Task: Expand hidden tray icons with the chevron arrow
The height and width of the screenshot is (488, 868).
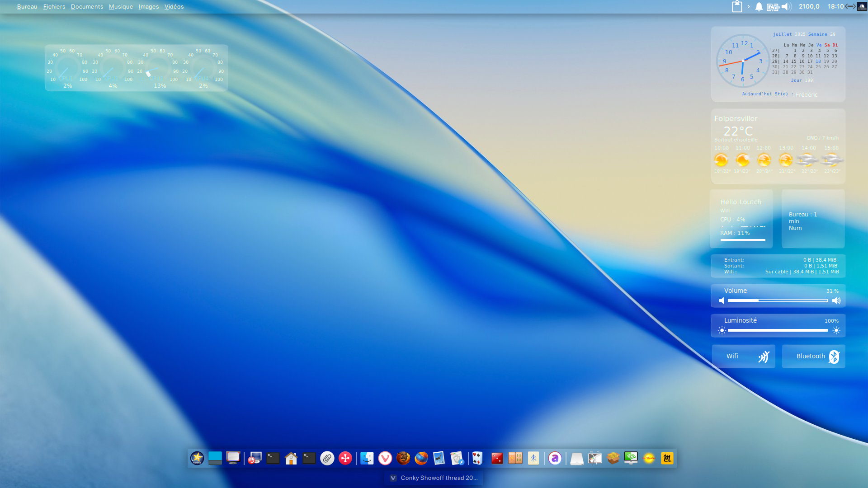Action: [x=749, y=6]
